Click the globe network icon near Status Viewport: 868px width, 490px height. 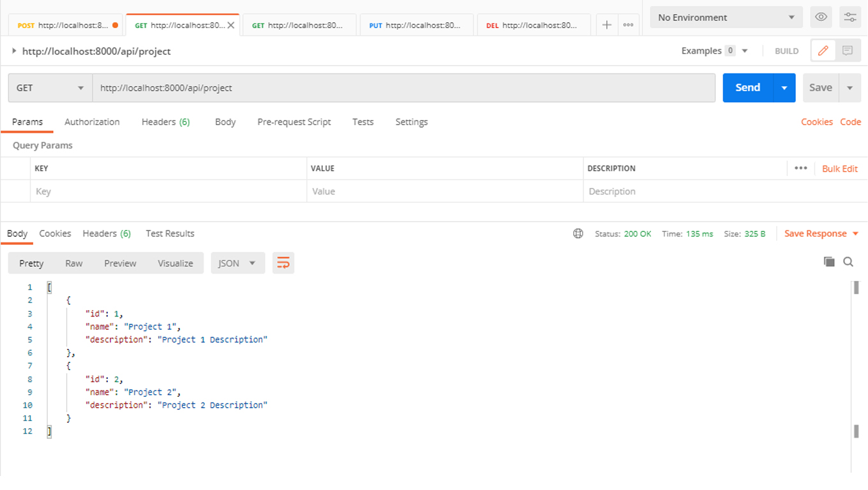578,234
